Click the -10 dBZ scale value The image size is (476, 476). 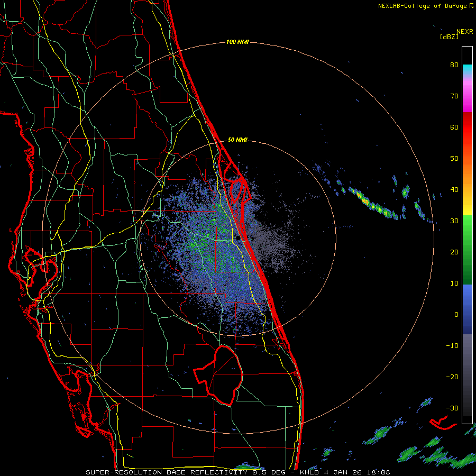452,346
